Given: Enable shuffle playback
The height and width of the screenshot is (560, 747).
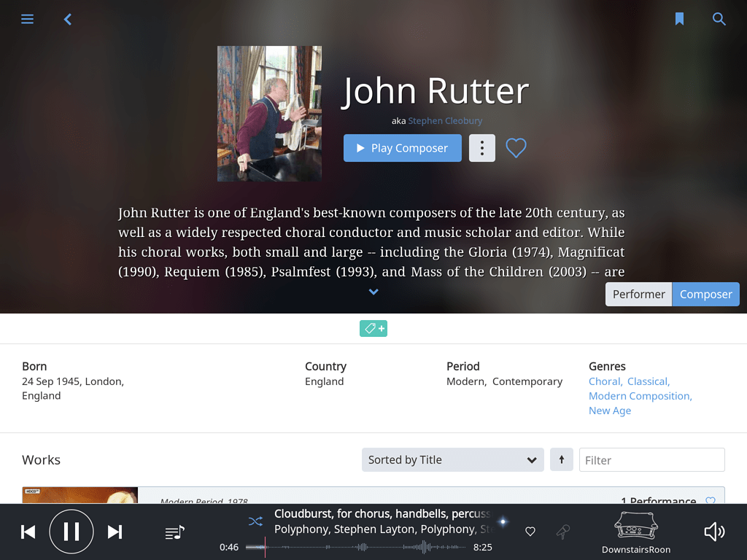Looking at the screenshot, I should [x=255, y=521].
